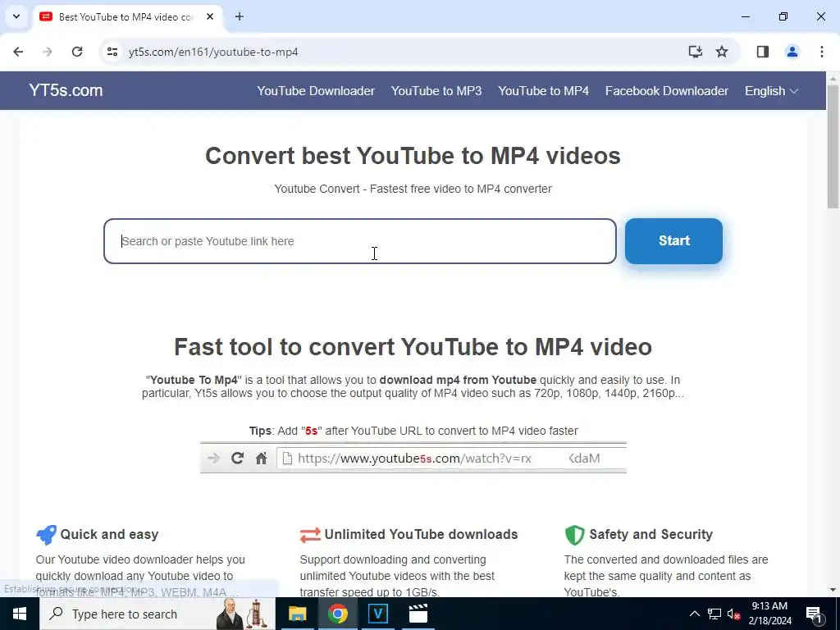Image resolution: width=840 pixels, height=630 pixels.
Task: Click the network tray icon
Action: pyautogui.click(x=714, y=614)
